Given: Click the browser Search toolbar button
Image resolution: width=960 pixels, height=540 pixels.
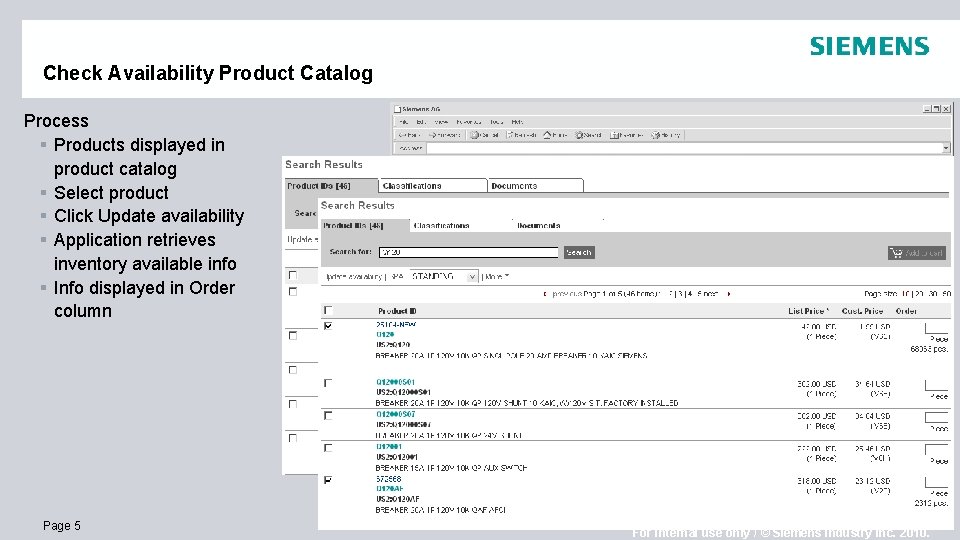Looking at the screenshot, I should coord(588,135).
